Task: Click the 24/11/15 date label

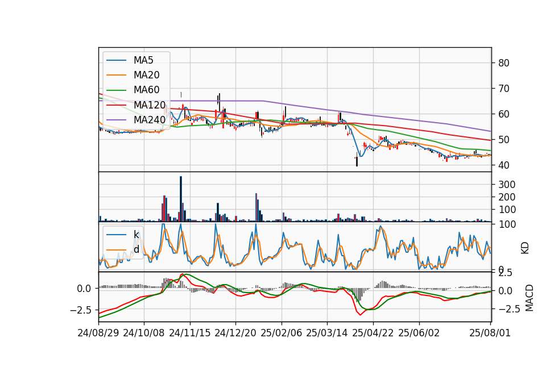Action: [x=190, y=333]
